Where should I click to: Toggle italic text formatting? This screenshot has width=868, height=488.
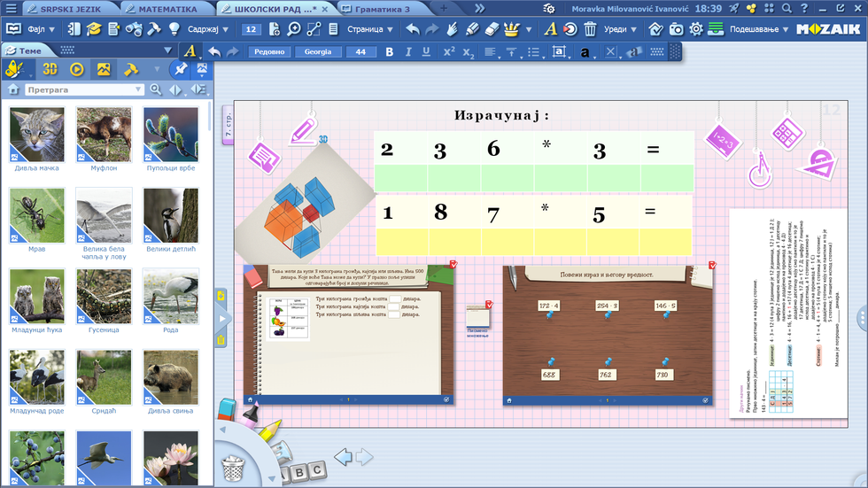408,51
